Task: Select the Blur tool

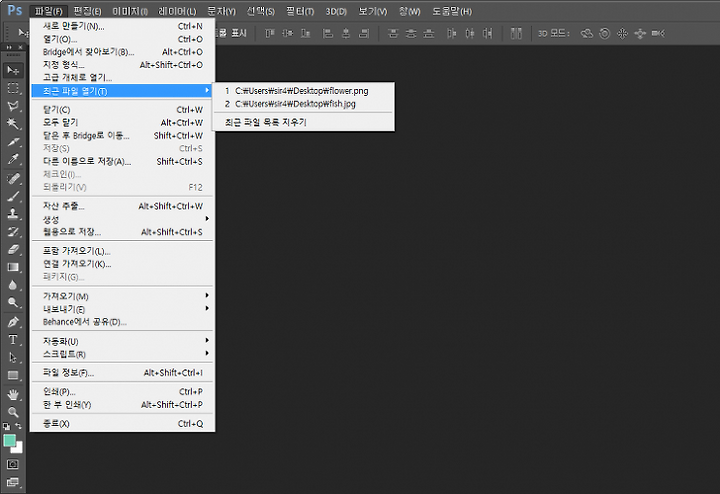Action: click(13, 285)
